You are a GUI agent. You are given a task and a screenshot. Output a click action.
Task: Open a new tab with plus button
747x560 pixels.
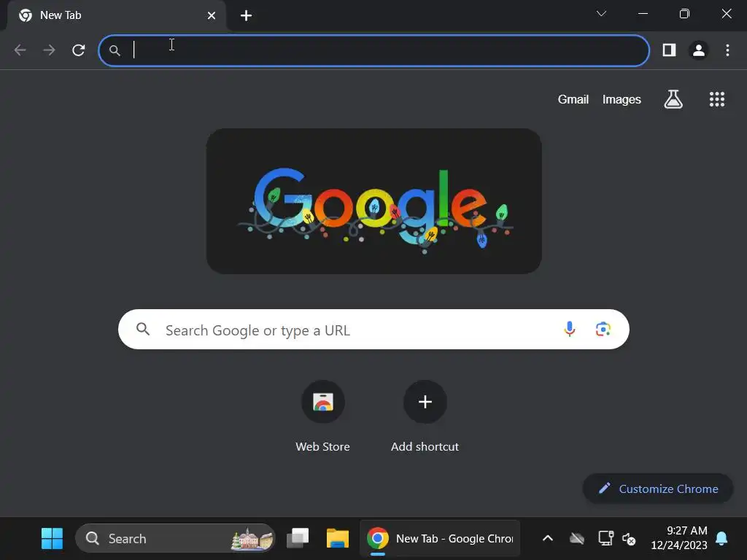pos(246,16)
